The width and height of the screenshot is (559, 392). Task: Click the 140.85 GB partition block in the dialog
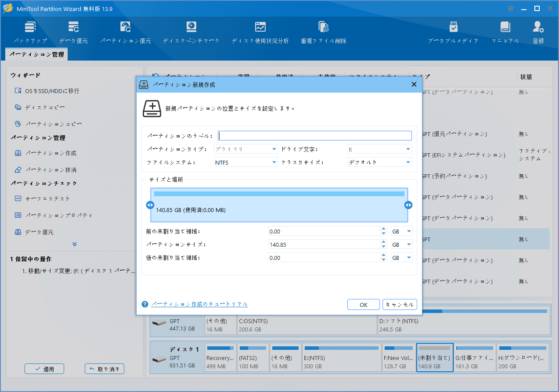click(279, 205)
